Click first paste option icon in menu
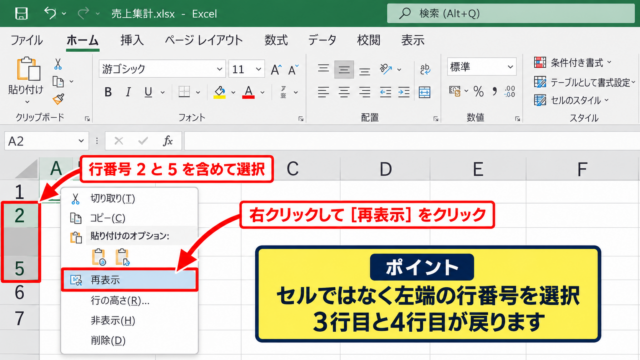 click(99, 257)
